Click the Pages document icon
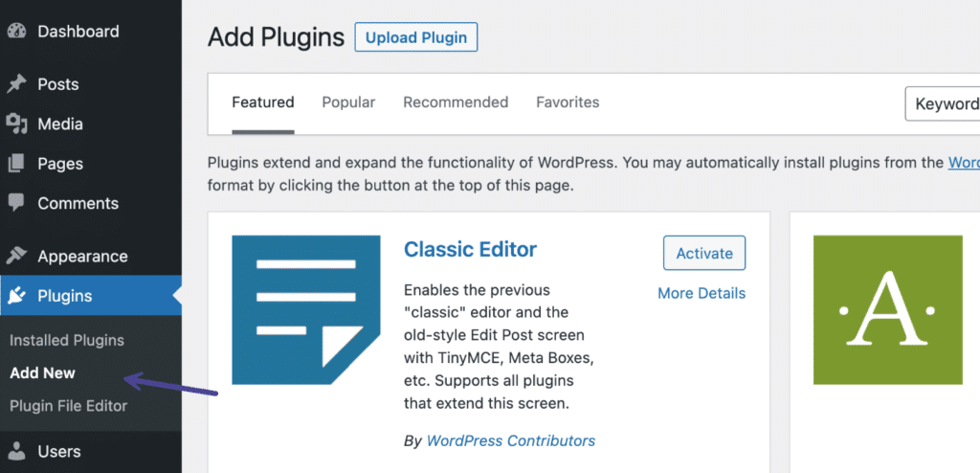Image resolution: width=980 pixels, height=473 pixels. tap(15, 164)
